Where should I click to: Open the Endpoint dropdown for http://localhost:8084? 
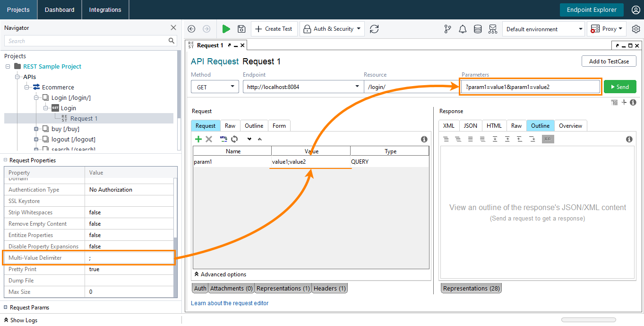357,87
